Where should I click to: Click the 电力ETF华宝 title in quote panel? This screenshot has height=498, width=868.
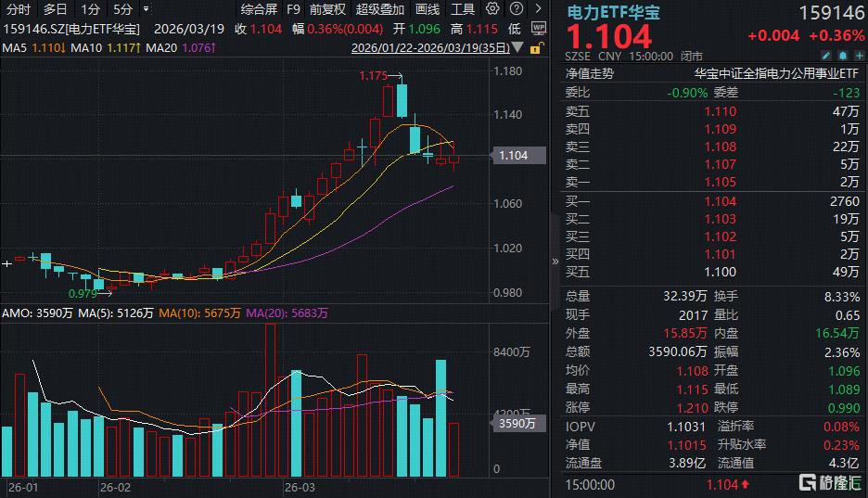click(x=613, y=12)
